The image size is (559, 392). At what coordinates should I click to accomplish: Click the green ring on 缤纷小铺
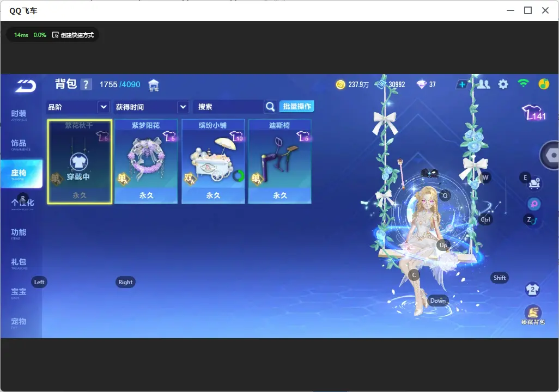(x=238, y=176)
